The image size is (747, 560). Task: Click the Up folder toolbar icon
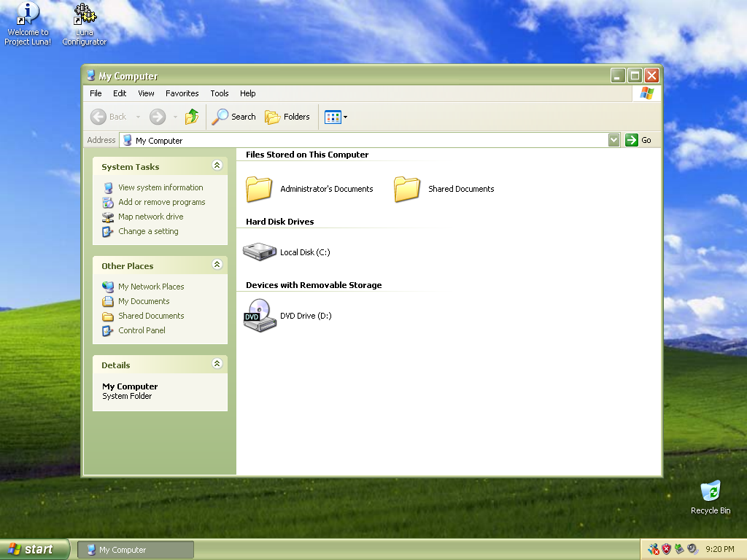tap(192, 117)
